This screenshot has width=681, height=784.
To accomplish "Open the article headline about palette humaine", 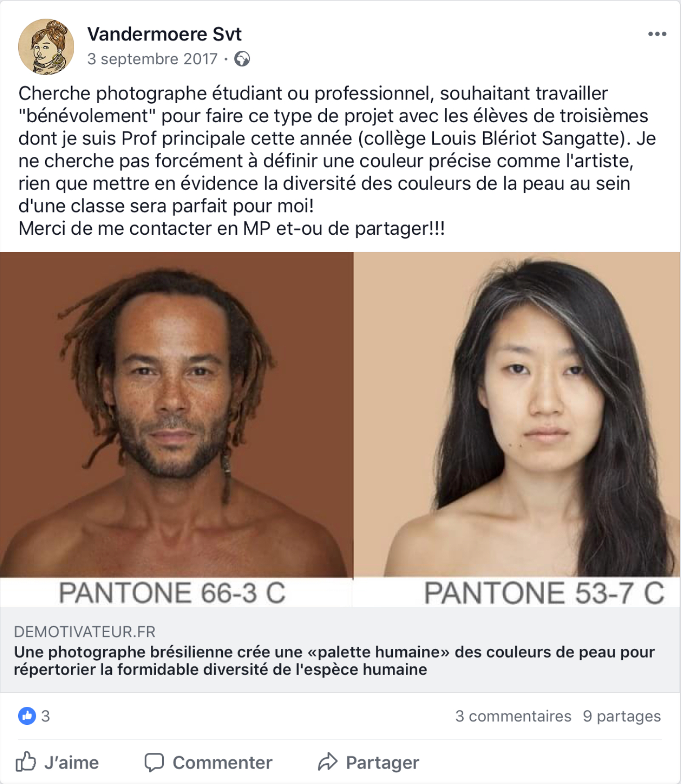I will point(334,661).
